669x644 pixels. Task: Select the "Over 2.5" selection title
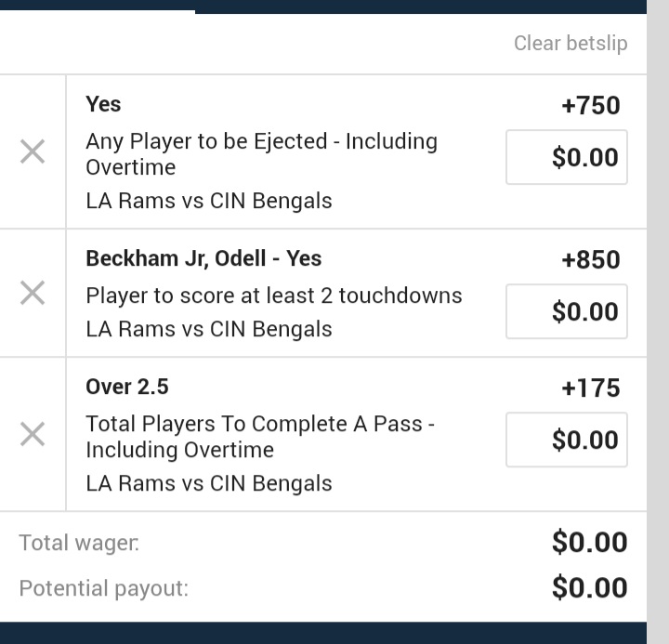pos(127,387)
